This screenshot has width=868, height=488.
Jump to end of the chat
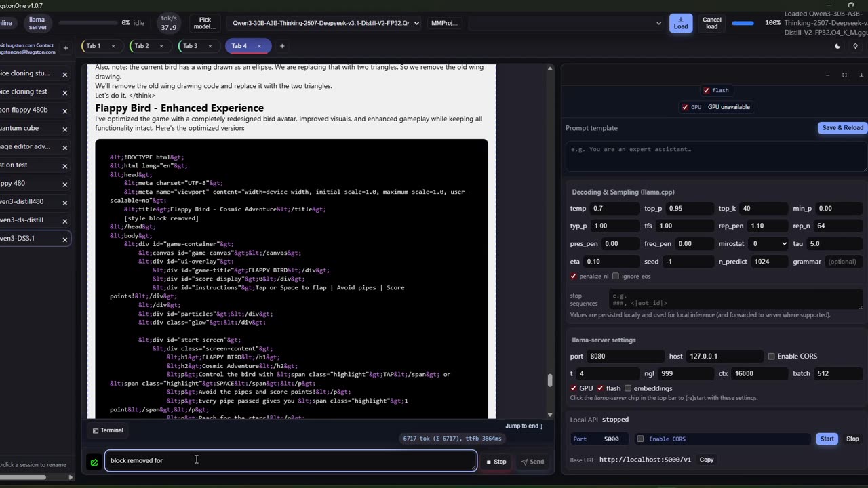click(x=524, y=426)
